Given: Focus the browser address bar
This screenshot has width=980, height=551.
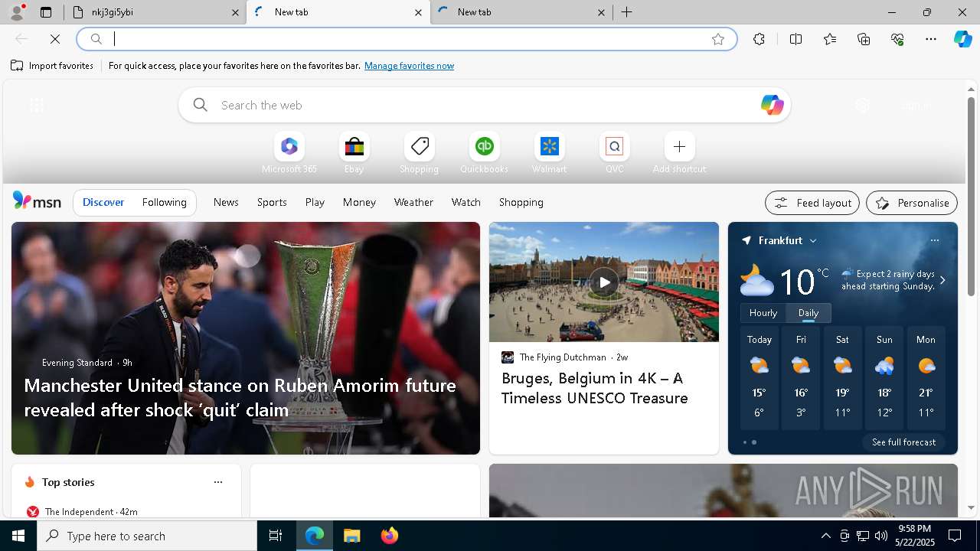Looking at the screenshot, I should coord(407,39).
